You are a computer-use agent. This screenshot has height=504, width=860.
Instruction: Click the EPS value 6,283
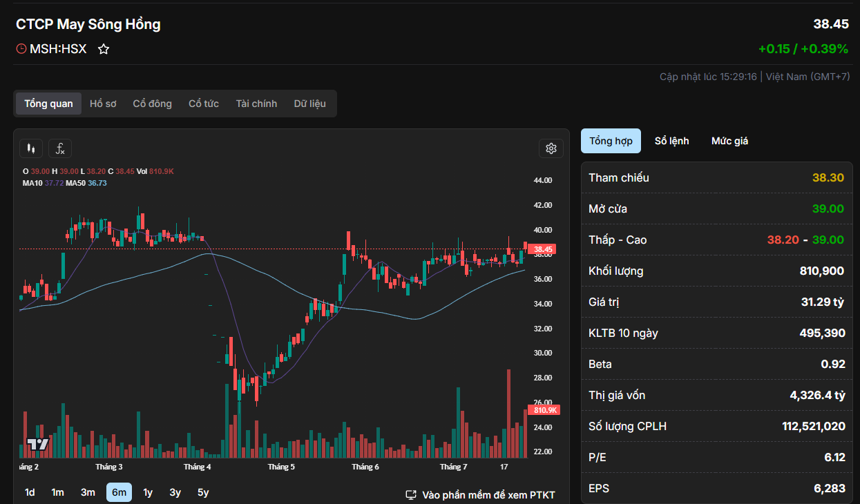tap(830, 488)
